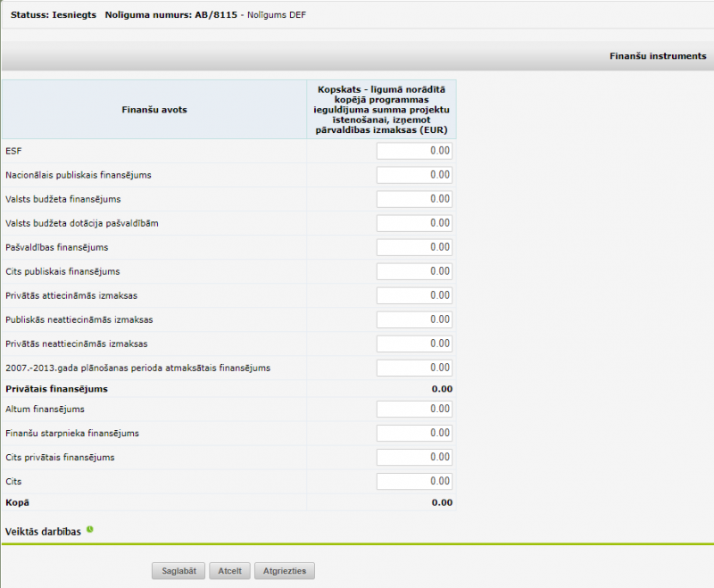Focus the Privātās attiecināmās izmaksas field
The image size is (714, 588).
(x=414, y=295)
